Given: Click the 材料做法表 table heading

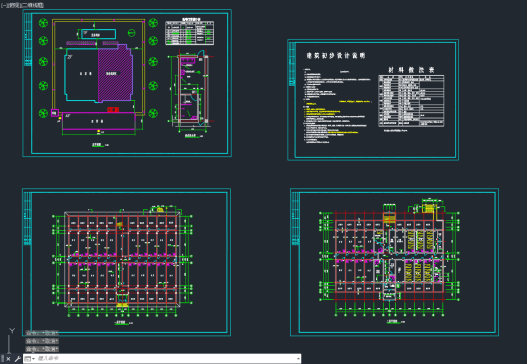Looking at the screenshot, I should tap(411, 70).
